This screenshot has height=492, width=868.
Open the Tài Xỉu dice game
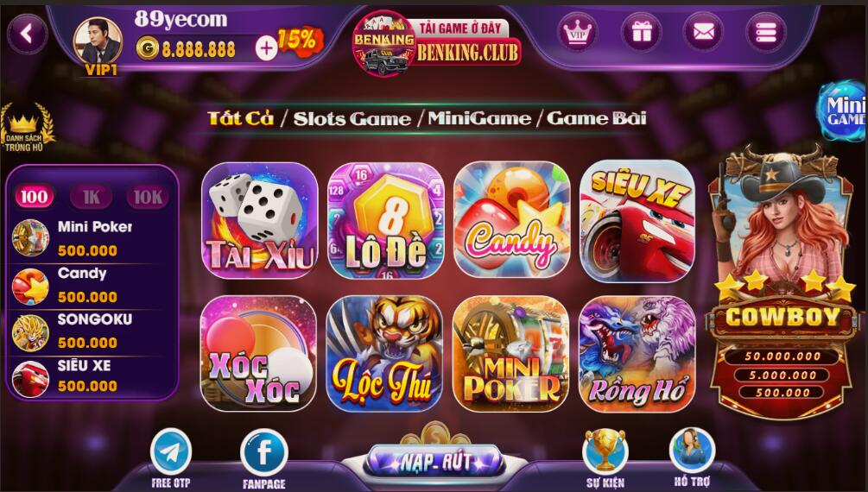pyautogui.click(x=259, y=220)
